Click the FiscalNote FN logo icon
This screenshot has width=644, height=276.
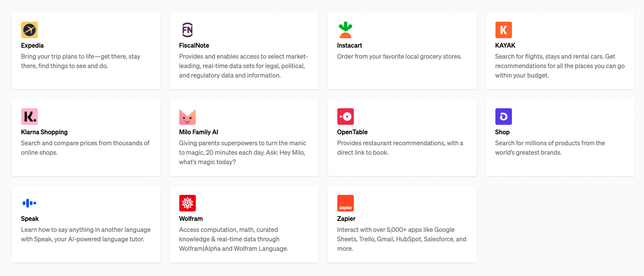click(188, 30)
